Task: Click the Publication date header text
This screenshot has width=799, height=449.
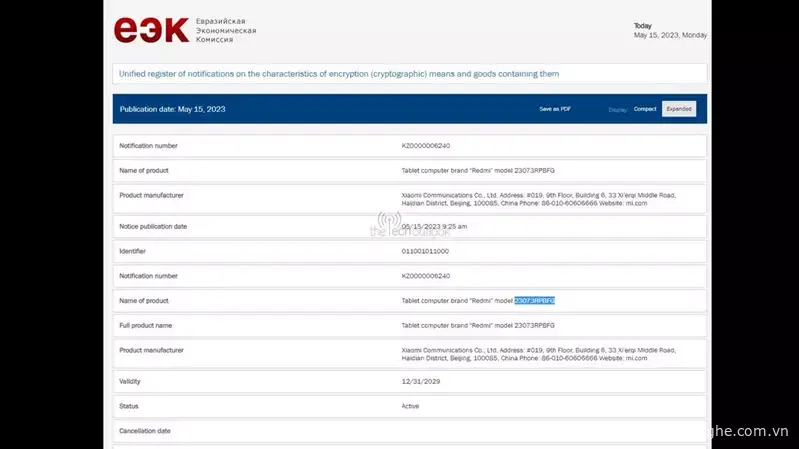Action: (x=172, y=108)
